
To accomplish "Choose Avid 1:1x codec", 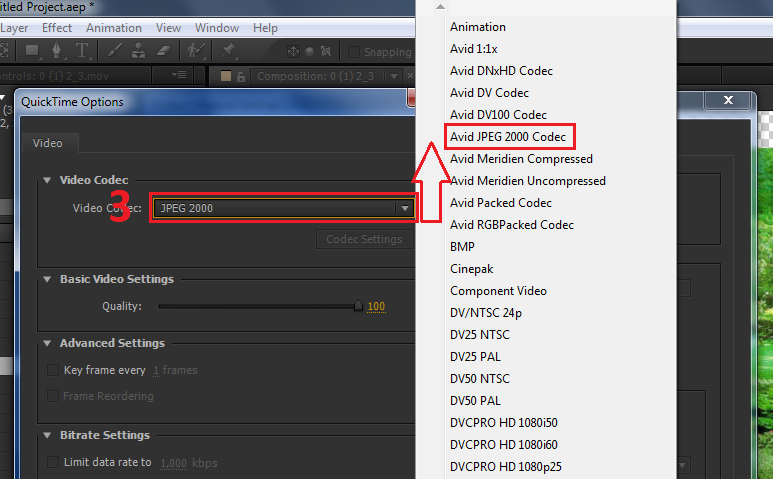I will click(x=473, y=49).
